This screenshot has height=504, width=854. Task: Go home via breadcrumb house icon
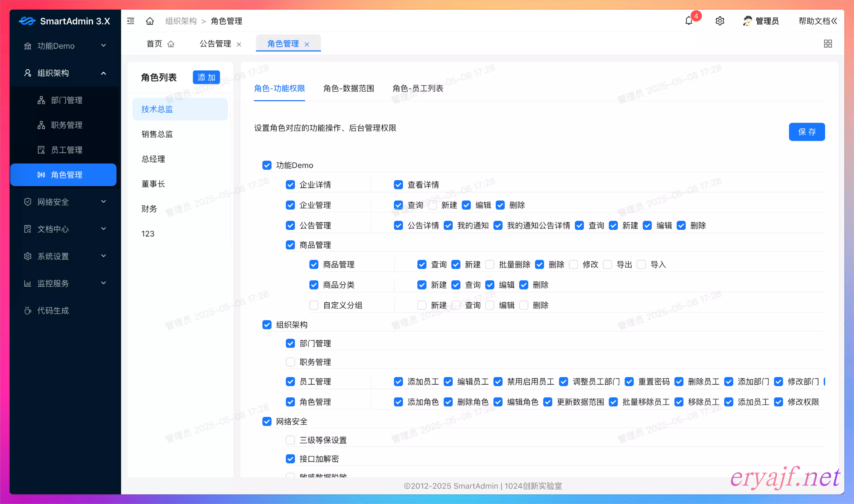[x=150, y=21]
